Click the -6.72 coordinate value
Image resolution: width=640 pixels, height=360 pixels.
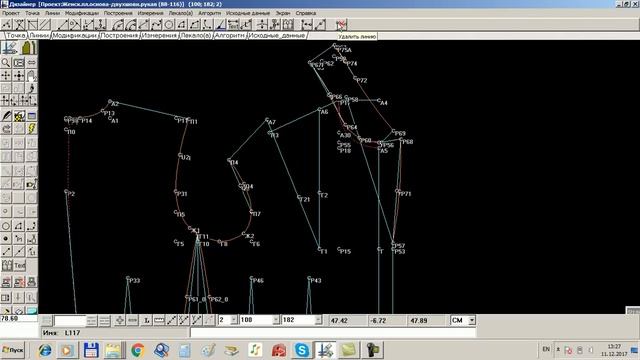coord(378,320)
